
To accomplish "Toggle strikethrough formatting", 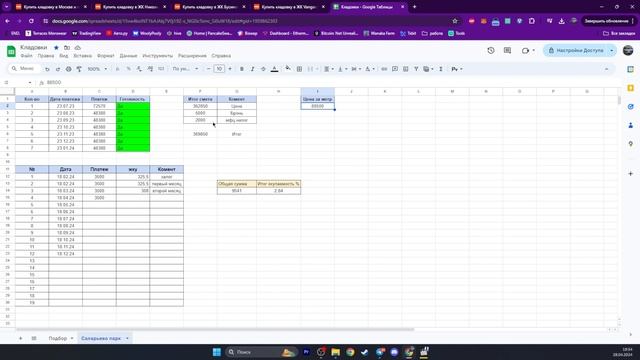I will pyautogui.click(x=263, y=69).
